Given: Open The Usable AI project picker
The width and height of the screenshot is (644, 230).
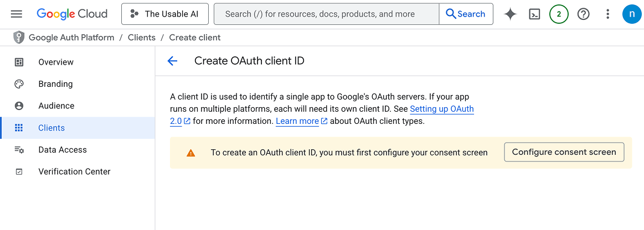Looking at the screenshot, I should tap(164, 14).
